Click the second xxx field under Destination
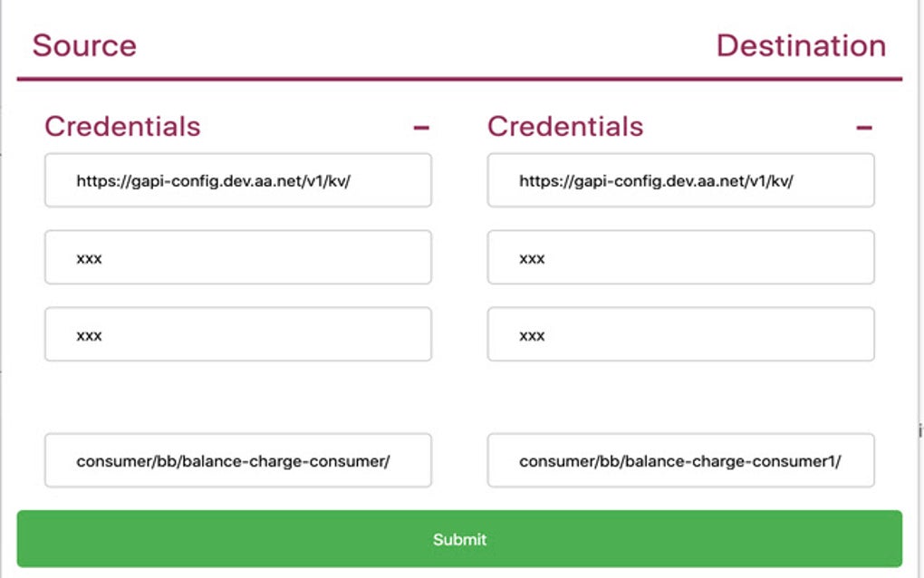Viewport: 924px width, 578px height. (x=680, y=334)
